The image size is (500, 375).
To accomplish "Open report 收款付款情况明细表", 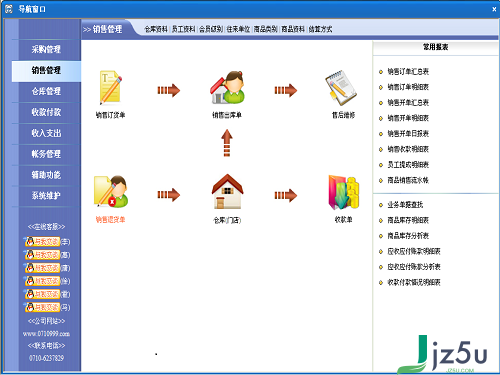I will pos(414,283).
